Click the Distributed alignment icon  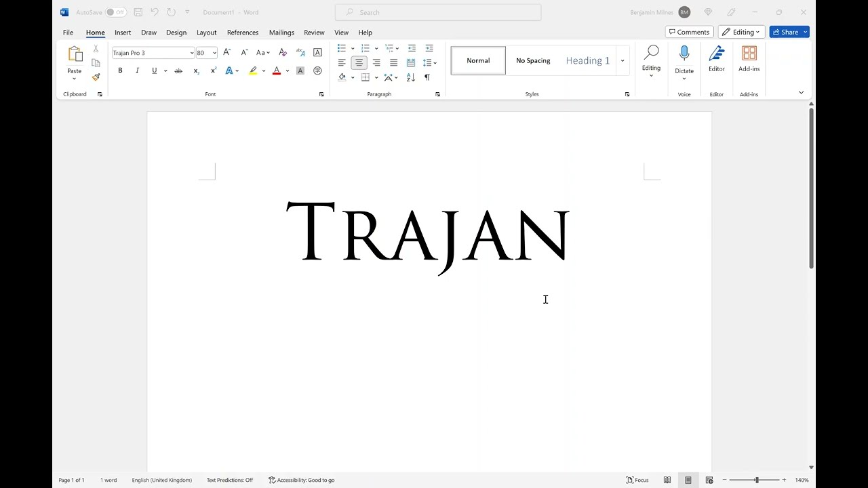coord(411,62)
